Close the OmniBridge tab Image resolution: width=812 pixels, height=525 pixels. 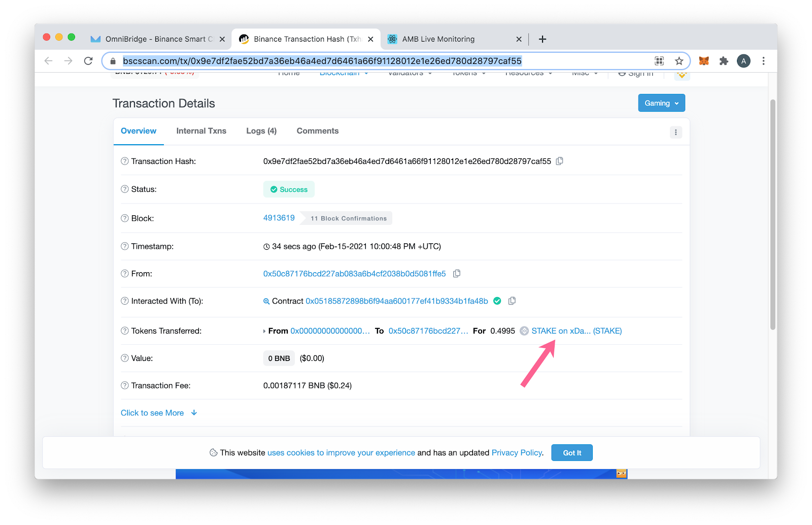[222, 39]
